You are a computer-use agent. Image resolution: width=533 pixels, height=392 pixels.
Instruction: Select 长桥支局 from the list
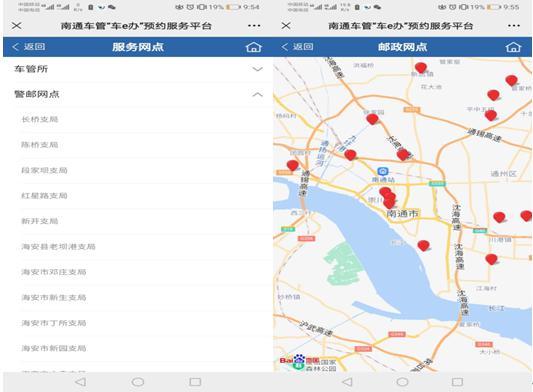tap(40, 119)
